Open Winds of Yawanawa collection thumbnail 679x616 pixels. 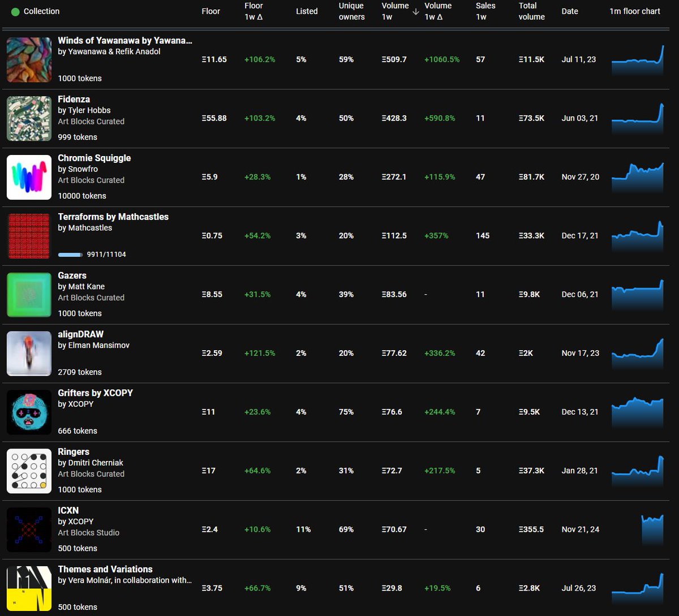click(29, 59)
